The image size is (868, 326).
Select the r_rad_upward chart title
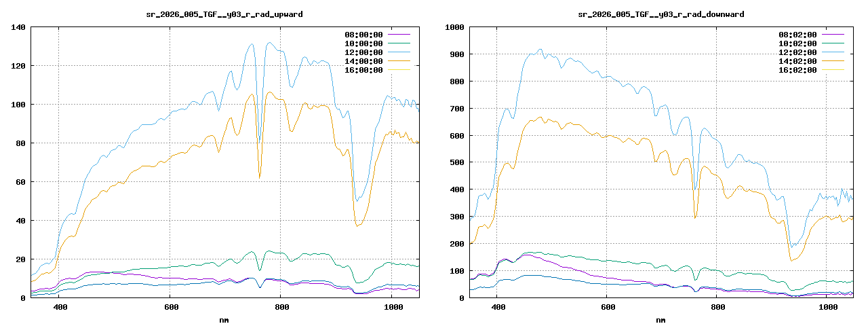224,14
